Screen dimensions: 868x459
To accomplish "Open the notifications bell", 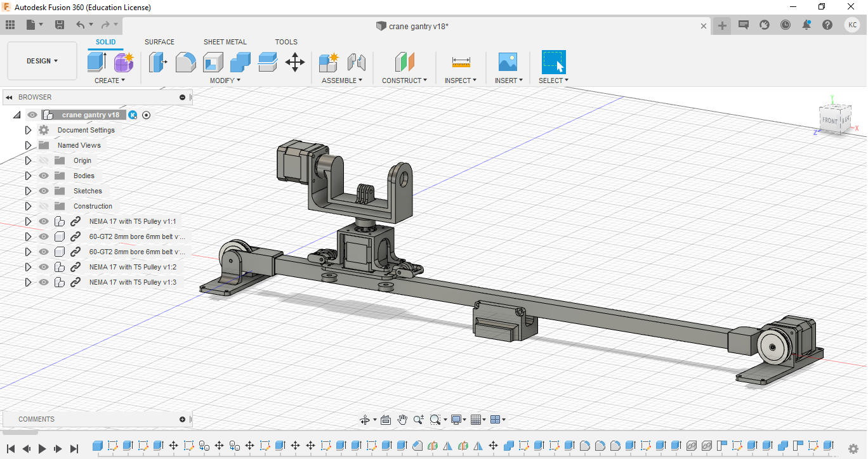I will (x=806, y=25).
